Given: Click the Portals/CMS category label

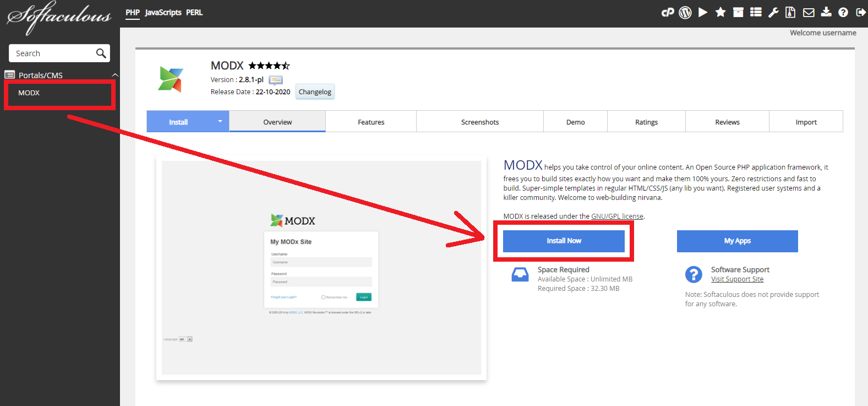Looking at the screenshot, I should pos(41,75).
